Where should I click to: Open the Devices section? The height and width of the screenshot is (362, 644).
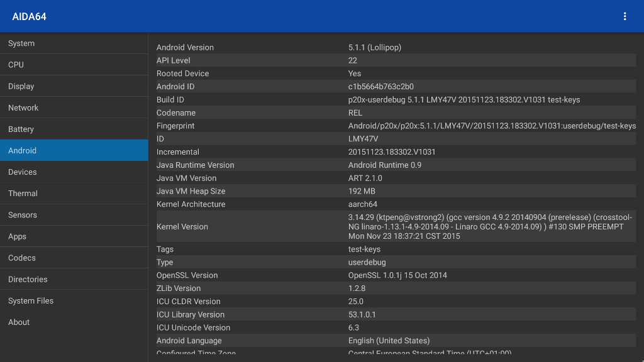pyautogui.click(x=74, y=172)
